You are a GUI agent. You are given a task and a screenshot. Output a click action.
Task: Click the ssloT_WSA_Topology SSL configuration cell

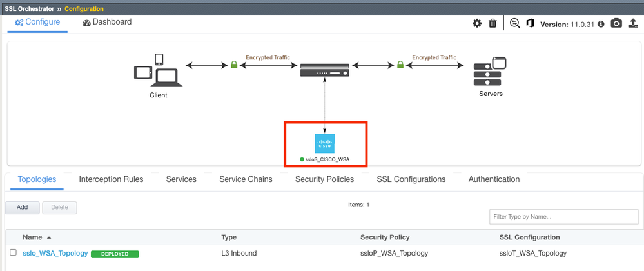click(533, 254)
